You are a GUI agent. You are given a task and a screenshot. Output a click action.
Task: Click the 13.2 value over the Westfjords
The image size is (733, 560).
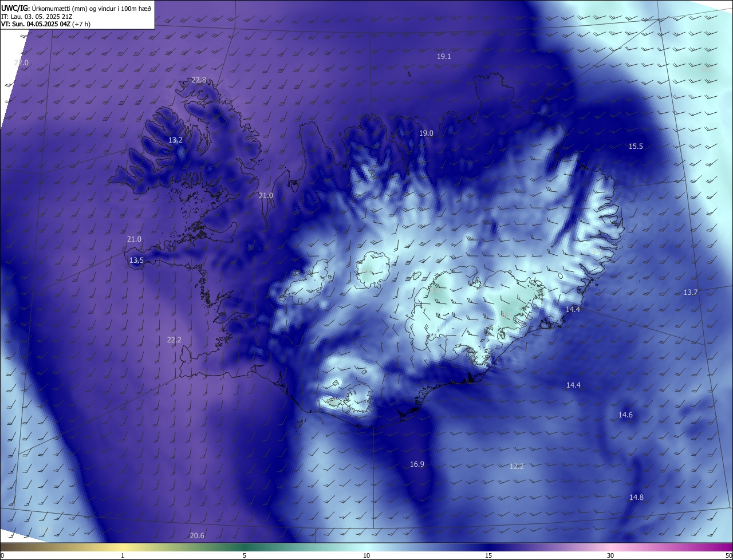[175, 140]
